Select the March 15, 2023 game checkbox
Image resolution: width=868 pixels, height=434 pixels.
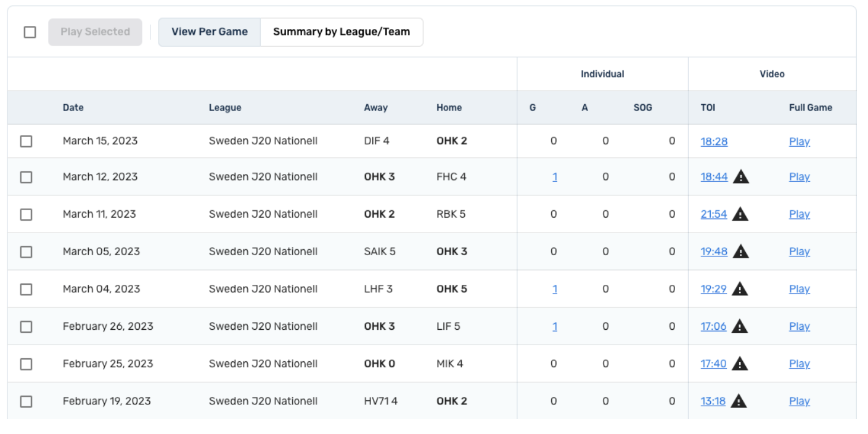coord(26,141)
